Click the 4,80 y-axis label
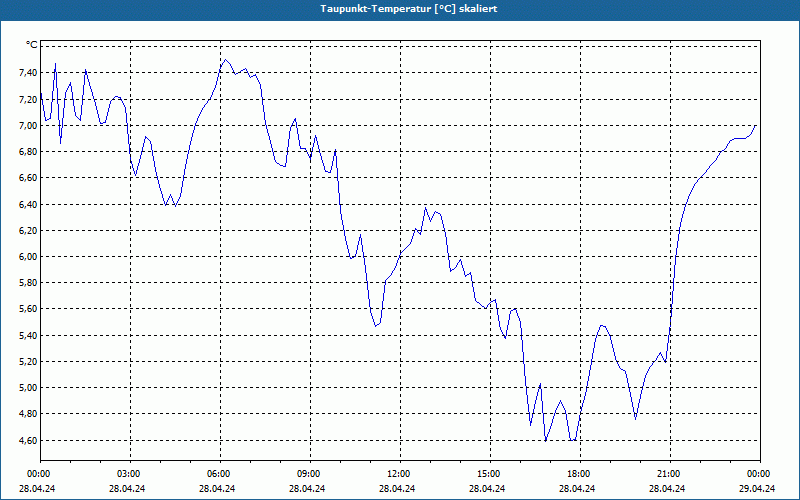The image size is (800, 500). point(28,414)
